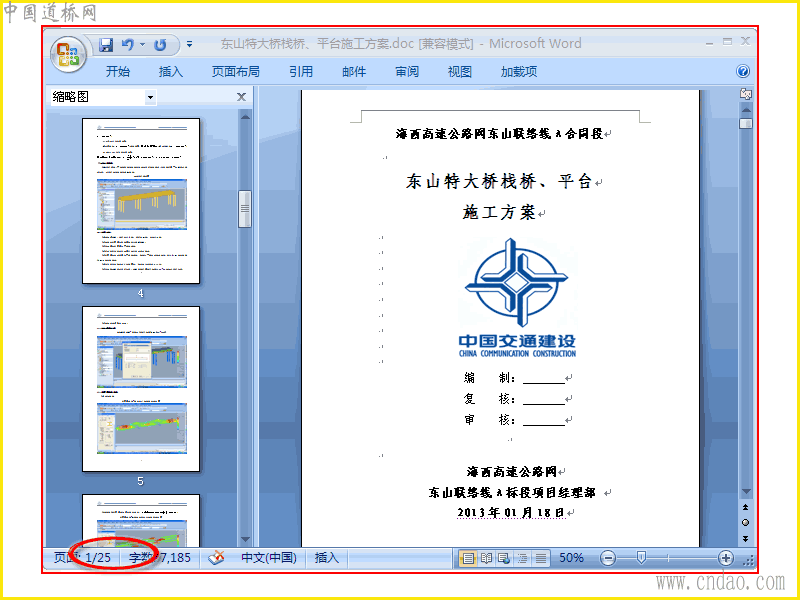The height and width of the screenshot is (600, 800).
Task: Zoom in with the plus button
Action: click(726, 558)
